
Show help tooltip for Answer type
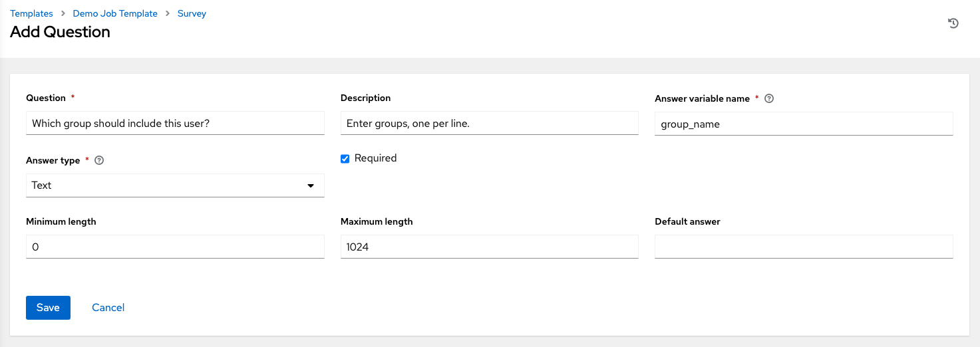click(x=99, y=160)
